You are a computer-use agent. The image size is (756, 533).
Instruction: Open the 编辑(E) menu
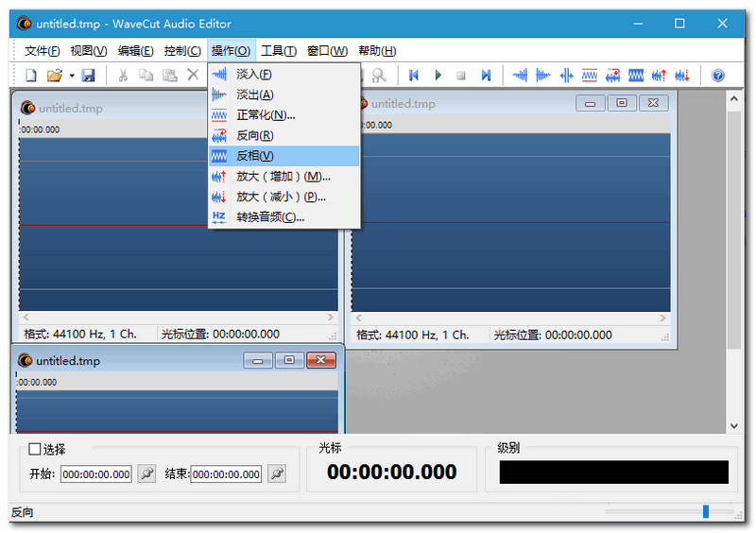[135, 51]
